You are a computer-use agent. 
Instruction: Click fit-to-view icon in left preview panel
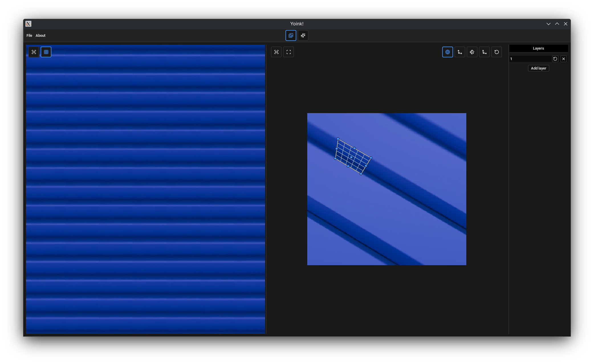[x=34, y=52]
